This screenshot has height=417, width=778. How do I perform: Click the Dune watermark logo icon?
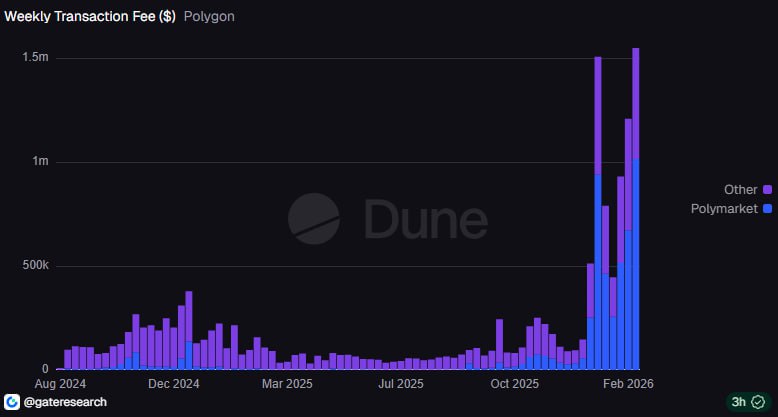click(313, 218)
